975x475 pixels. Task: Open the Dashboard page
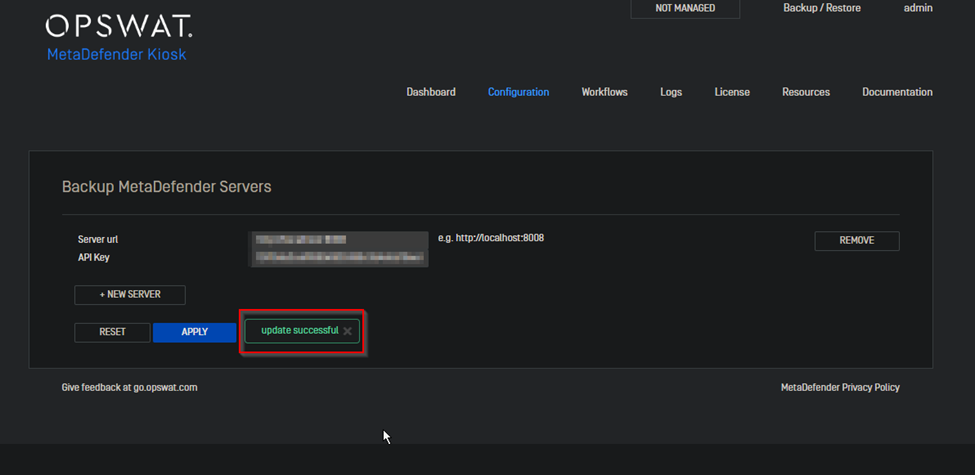pos(431,92)
